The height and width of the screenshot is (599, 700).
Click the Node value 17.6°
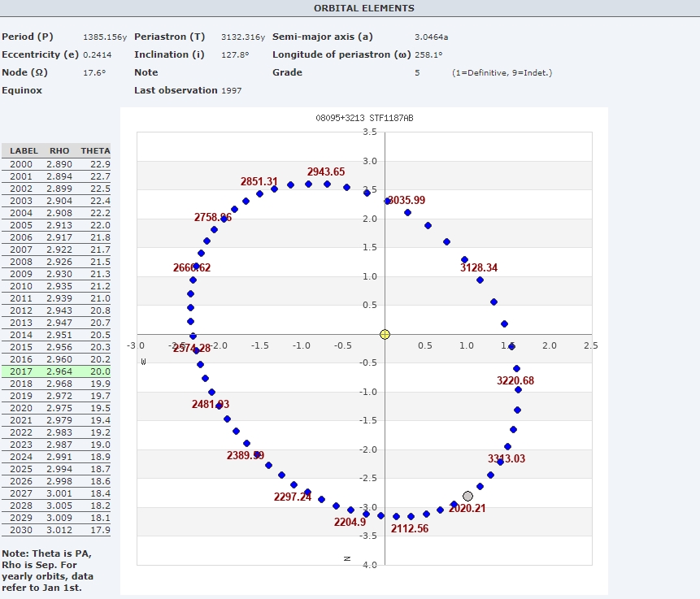point(94,73)
